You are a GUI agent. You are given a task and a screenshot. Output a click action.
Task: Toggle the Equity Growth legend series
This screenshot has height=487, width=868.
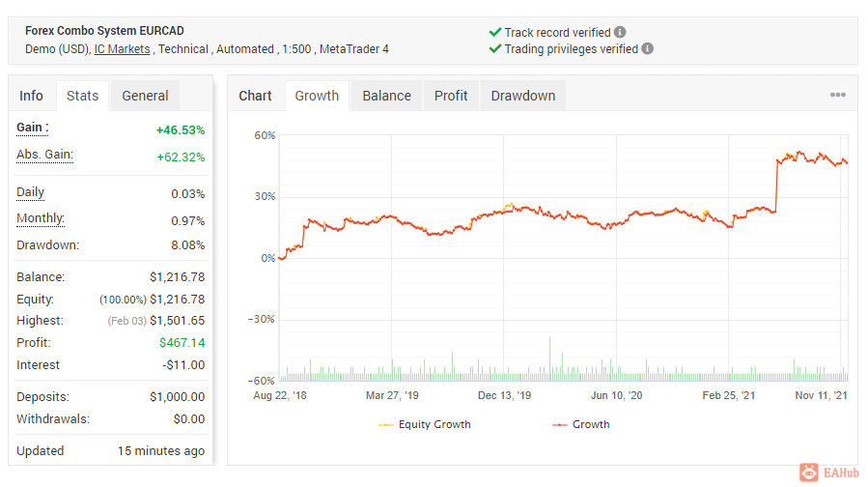[425, 424]
